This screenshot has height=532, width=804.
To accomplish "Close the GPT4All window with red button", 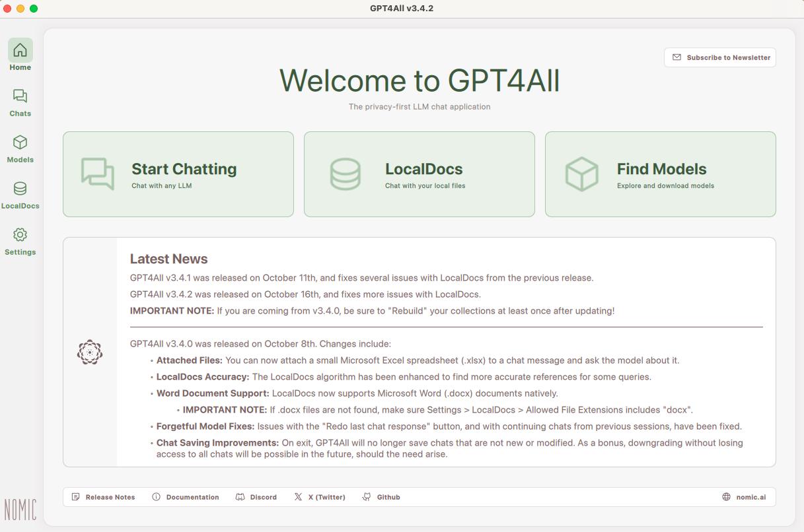I will 7,9.
